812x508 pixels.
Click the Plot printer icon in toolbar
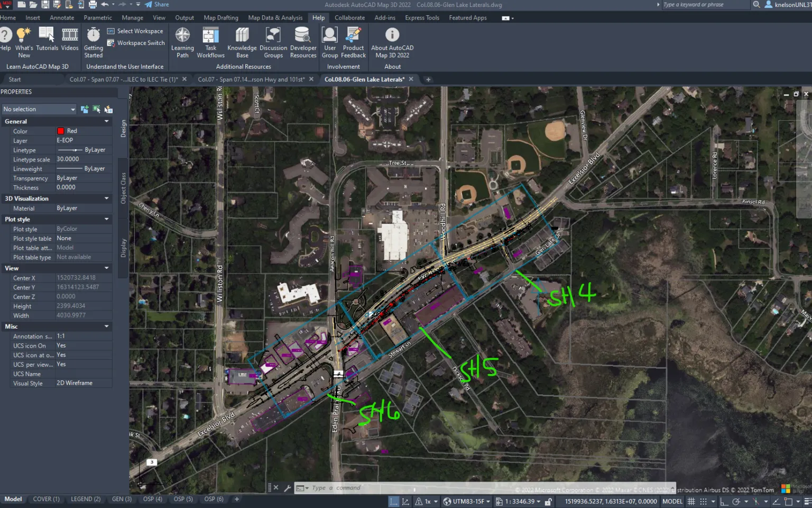93,5
